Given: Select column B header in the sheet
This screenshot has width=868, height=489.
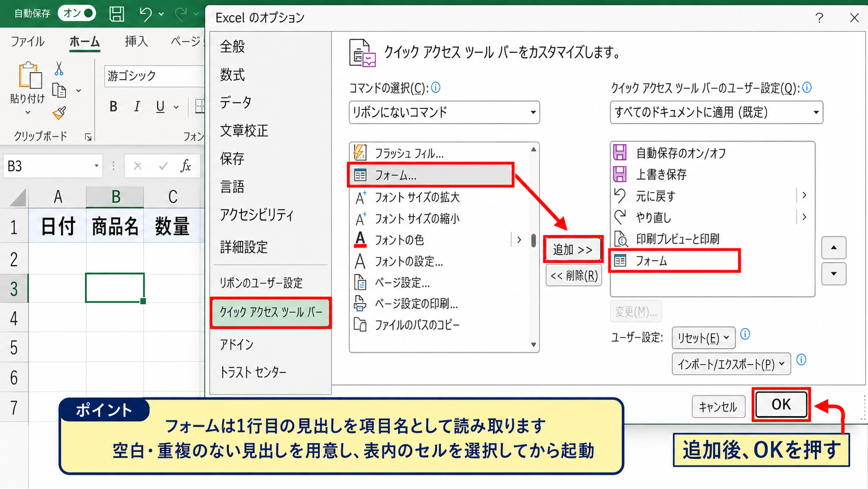Looking at the screenshot, I should tap(115, 197).
